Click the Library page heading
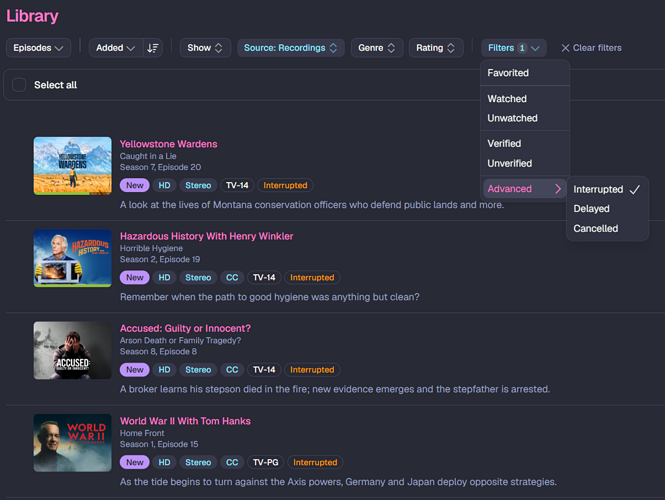 [x=32, y=16]
